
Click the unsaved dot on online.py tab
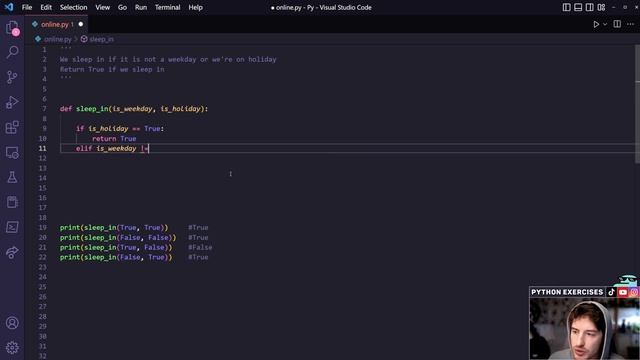80,24
